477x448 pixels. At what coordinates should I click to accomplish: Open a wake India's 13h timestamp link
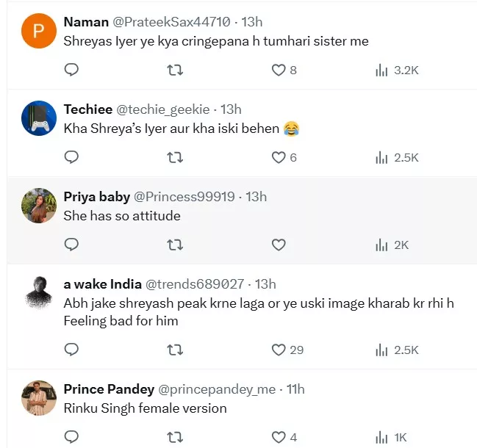[265, 284]
